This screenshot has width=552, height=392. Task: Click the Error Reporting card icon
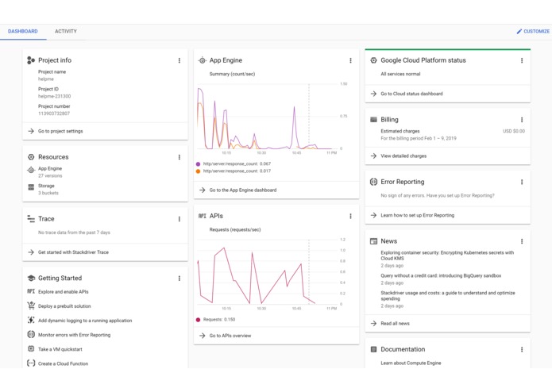coord(373,182)
